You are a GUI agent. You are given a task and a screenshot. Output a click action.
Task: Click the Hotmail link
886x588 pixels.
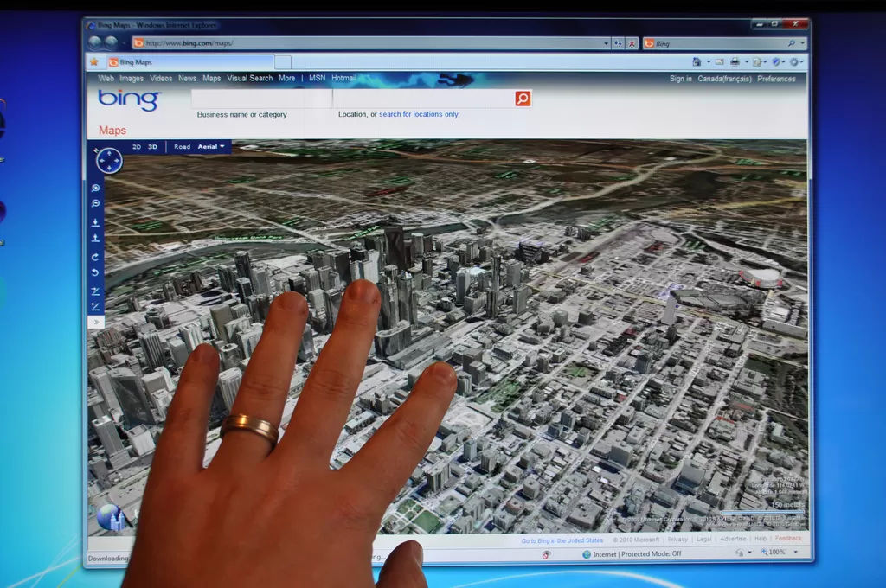tap(343, 78)
